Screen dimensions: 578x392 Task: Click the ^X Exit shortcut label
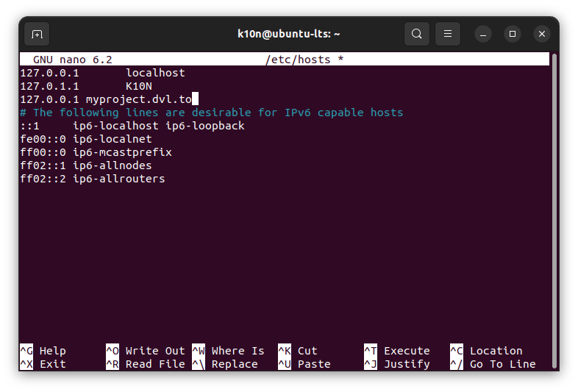[43, 364]
